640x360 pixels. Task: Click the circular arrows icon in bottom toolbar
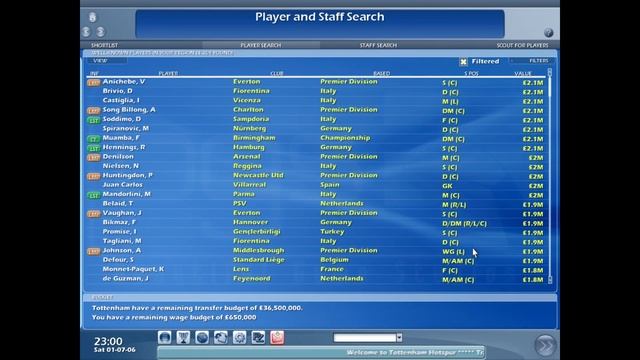pos(221,338)
